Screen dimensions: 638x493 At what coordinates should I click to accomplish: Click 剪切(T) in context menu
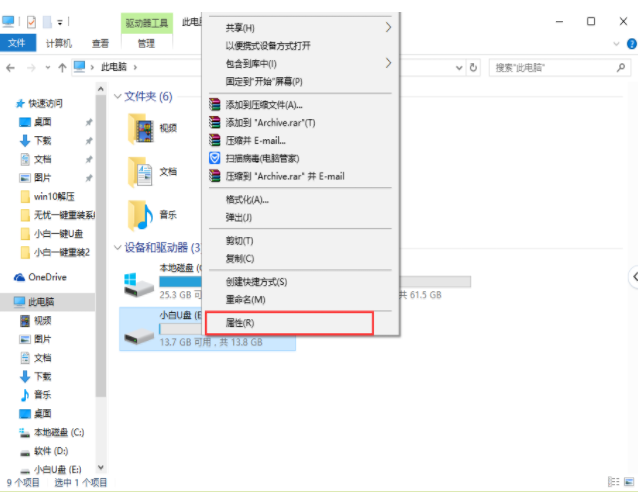pyautogui.click(x=239, y=241)
